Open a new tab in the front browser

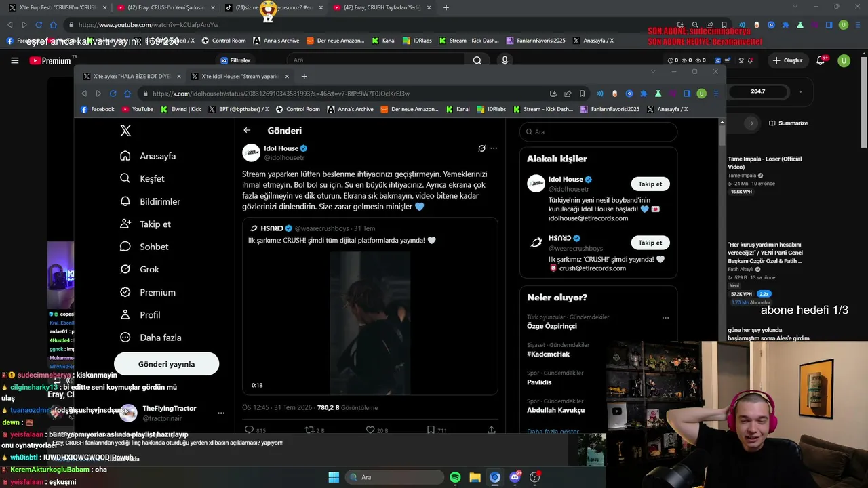click(x=304, y=76)
